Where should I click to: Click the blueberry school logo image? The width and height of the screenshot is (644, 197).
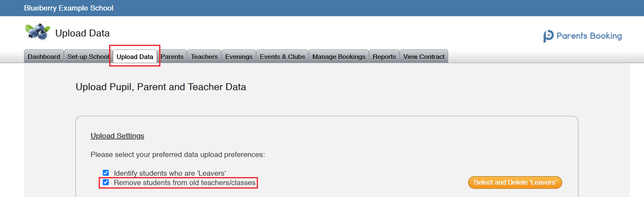pos(38,32)
